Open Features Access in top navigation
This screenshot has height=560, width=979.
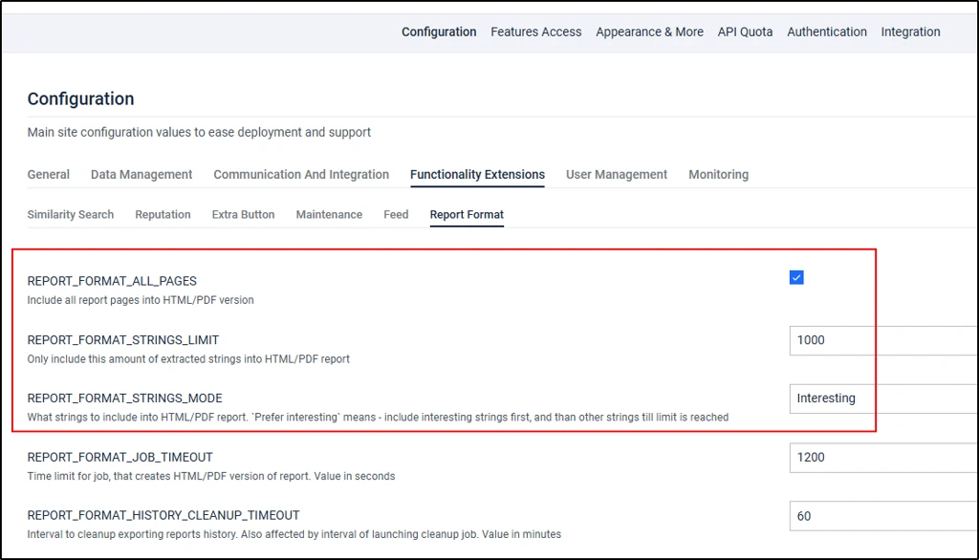click(x=535, y=32)
